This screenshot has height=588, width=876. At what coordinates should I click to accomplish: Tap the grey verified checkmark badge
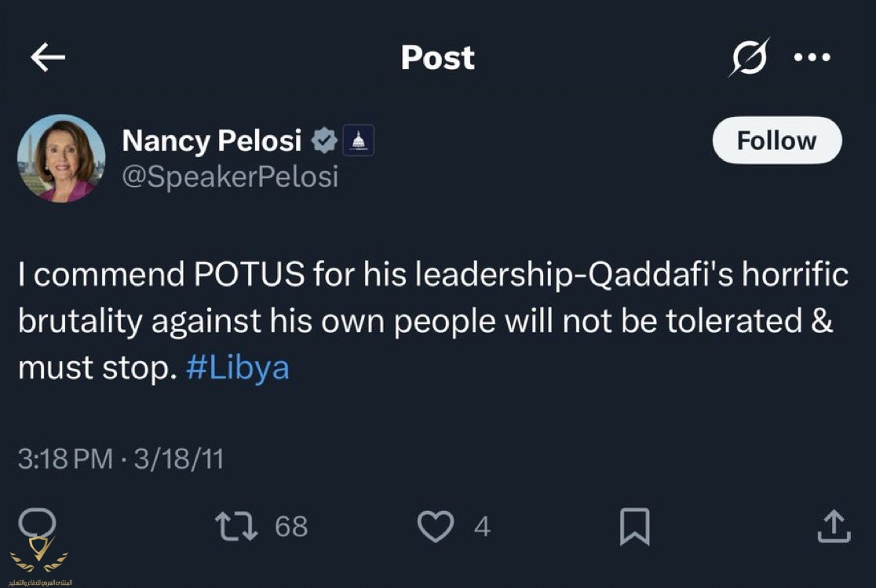pyautogui.click(x=323, y=141)
